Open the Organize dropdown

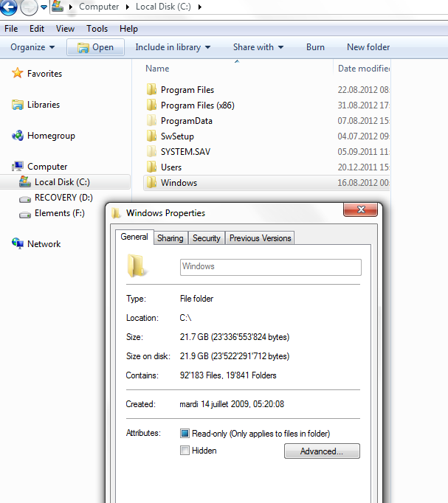tap(32, 47)
